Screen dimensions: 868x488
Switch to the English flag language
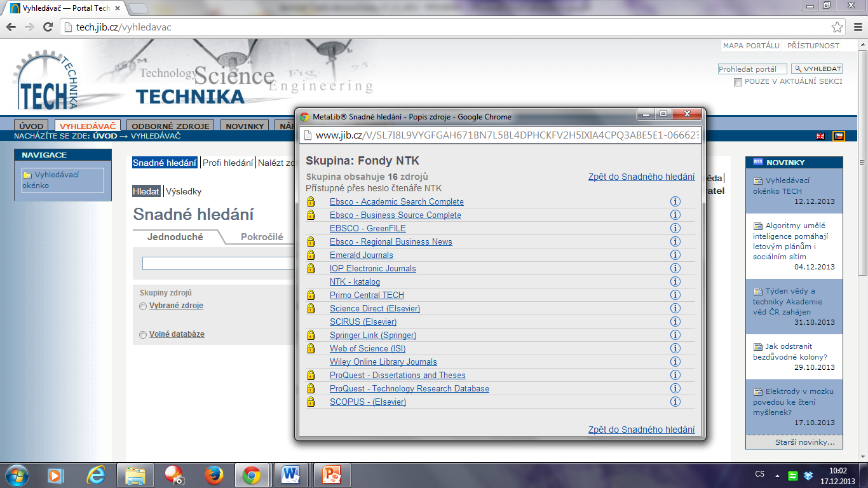pos(820,136)
